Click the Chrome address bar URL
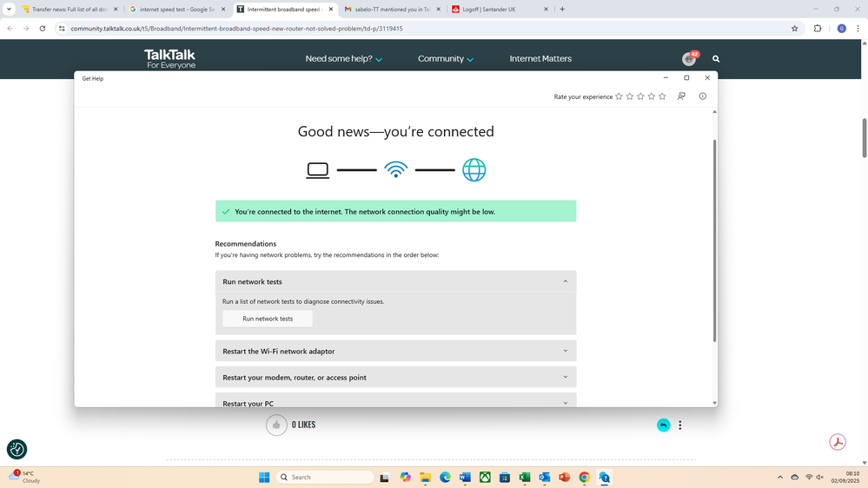This screenshot has height=488, width=868. click(237, 28)
